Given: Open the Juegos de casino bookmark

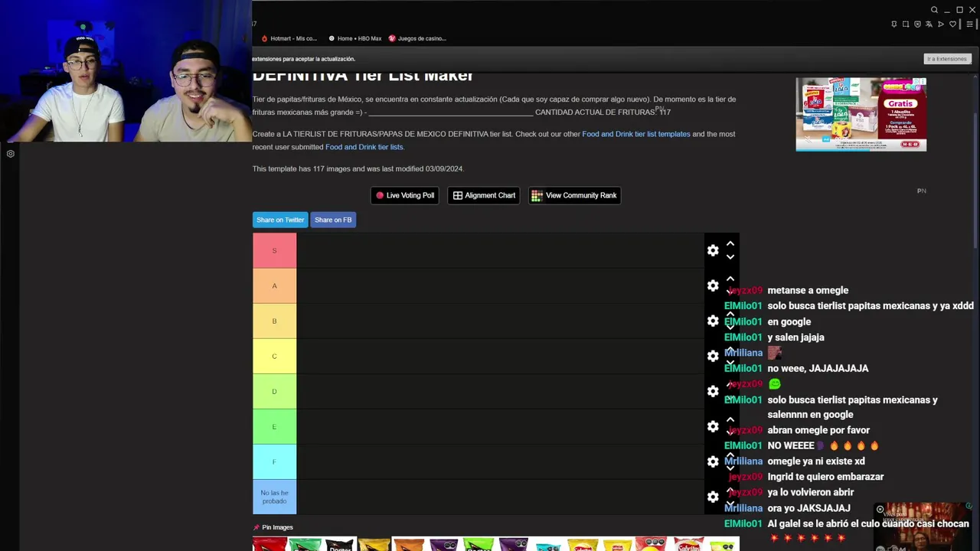Looking at the screenshot, I should [417, 38].
